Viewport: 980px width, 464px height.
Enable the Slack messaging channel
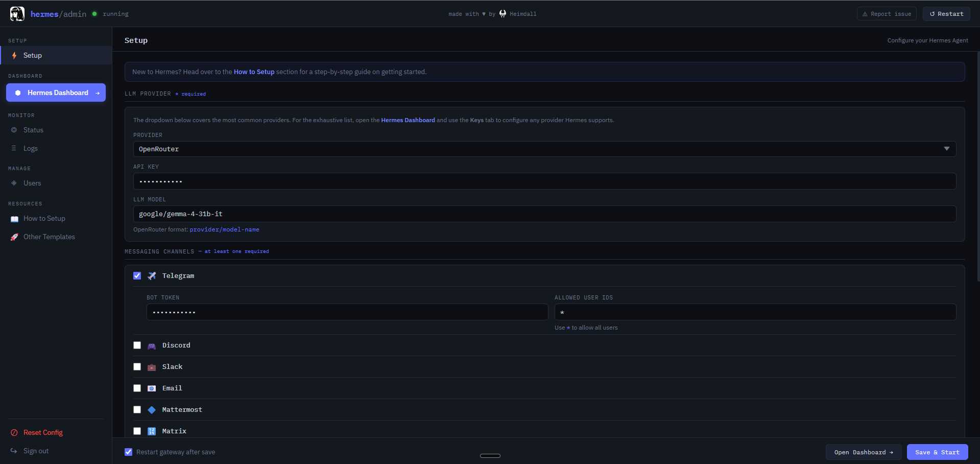[x=137, y=366]
